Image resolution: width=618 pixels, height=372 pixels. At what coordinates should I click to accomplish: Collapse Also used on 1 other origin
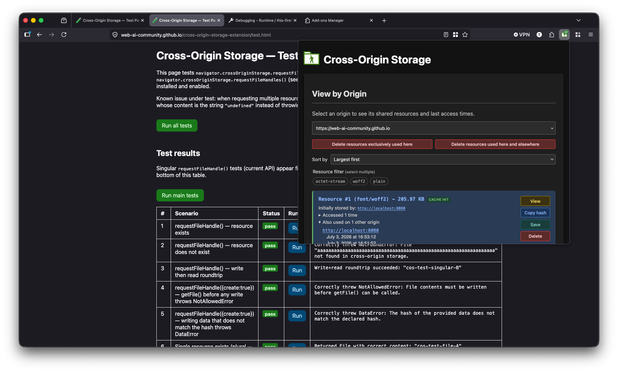tap(349, 222)
